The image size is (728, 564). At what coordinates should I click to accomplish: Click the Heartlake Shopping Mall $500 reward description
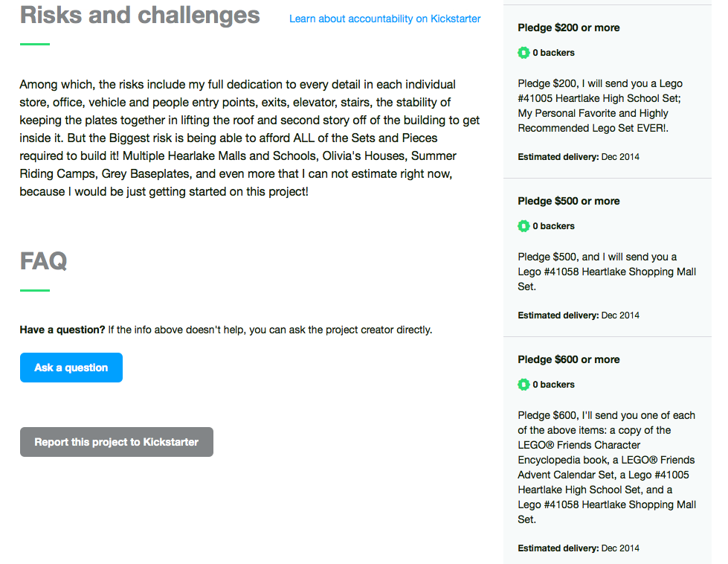(x=606, y=272)
